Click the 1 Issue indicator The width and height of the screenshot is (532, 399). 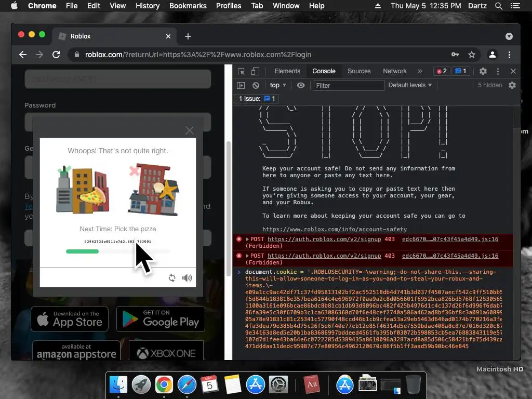click(x=257, y=99)
